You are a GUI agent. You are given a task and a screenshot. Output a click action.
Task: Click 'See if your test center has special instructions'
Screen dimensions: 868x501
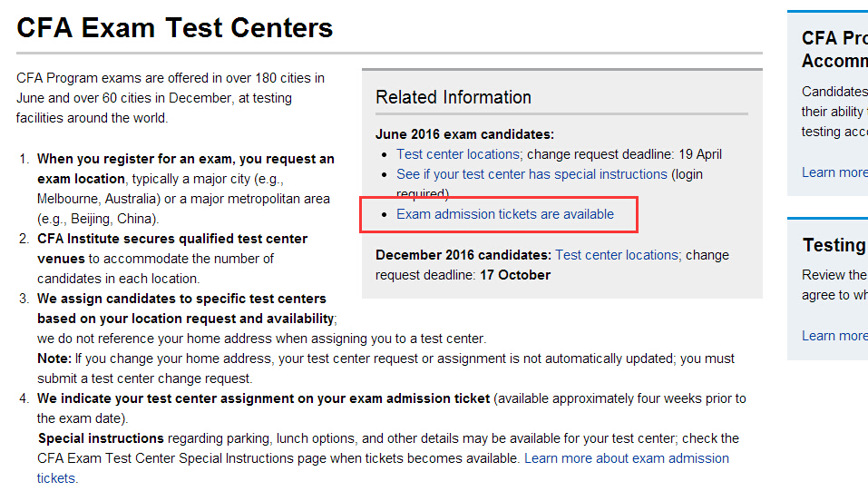pyautogui.click(x=532, y=174)
